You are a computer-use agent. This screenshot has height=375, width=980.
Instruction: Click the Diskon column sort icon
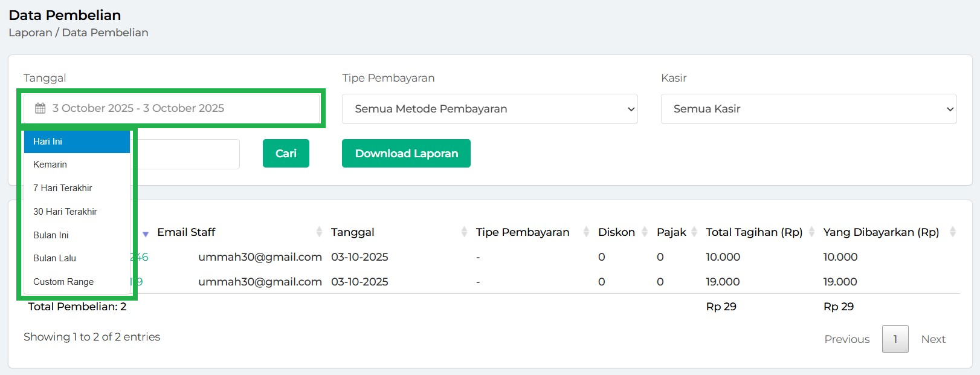click(645, 232)
